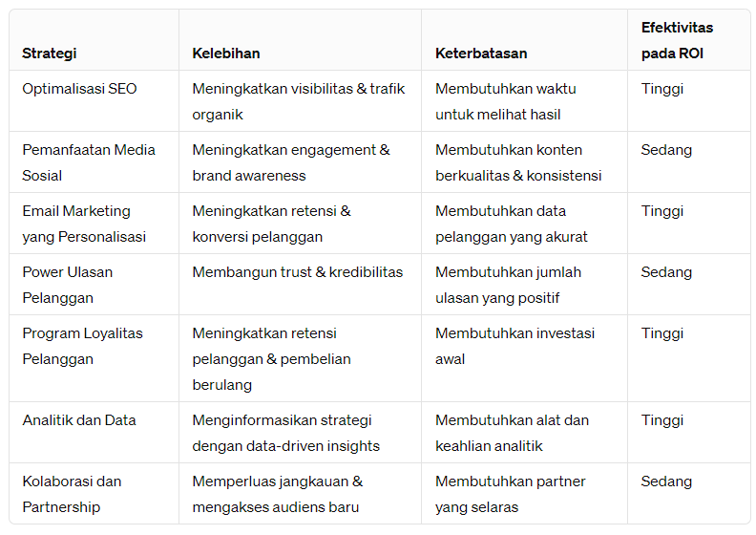Click the "Keterbatasan" column header
This screenshot has width=756, height=535.
[x=481, y=53]
